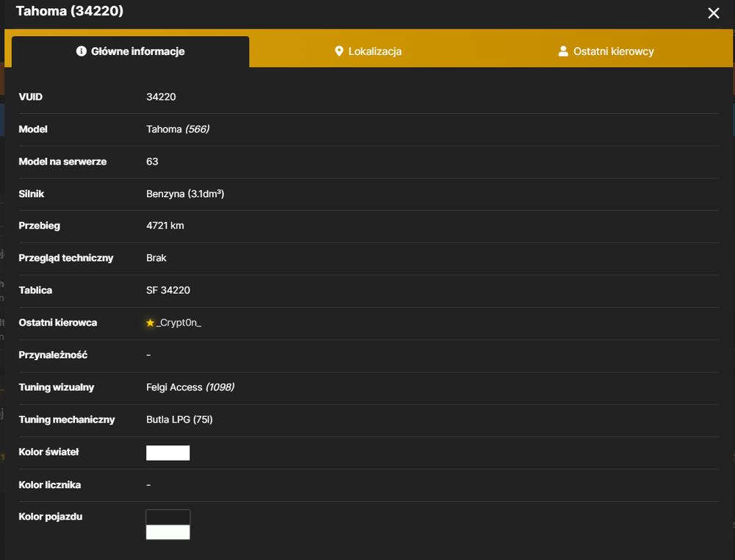
Task: Click the Model value Tahoma (566)
Action: pos(178,129)
